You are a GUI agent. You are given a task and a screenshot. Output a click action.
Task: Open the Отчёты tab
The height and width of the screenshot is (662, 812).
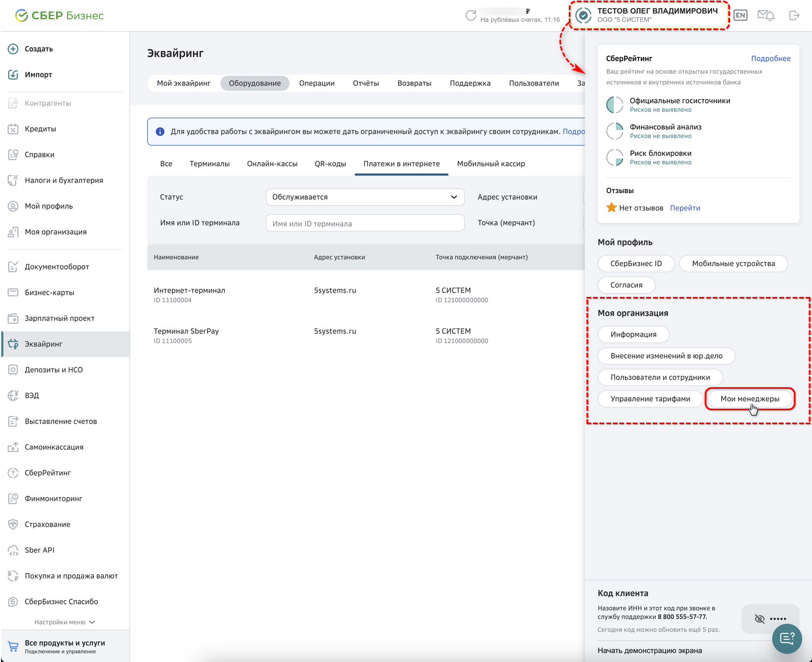pos(366,83)
